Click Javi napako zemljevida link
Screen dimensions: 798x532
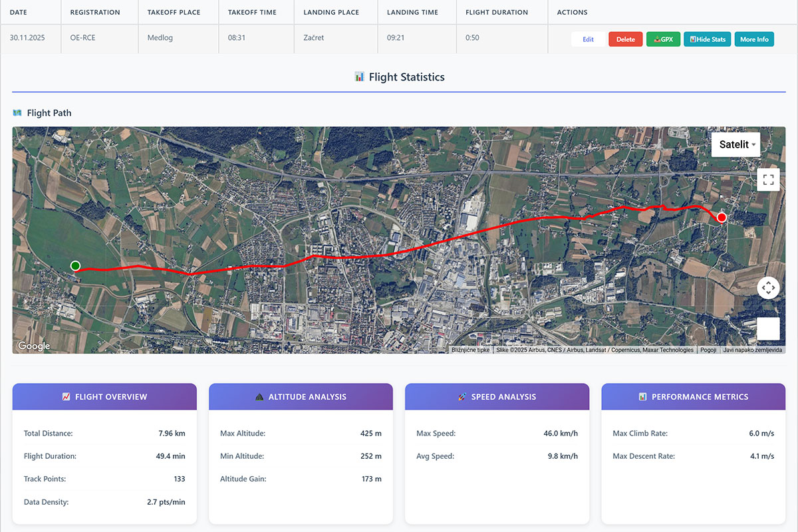point(752,350)
